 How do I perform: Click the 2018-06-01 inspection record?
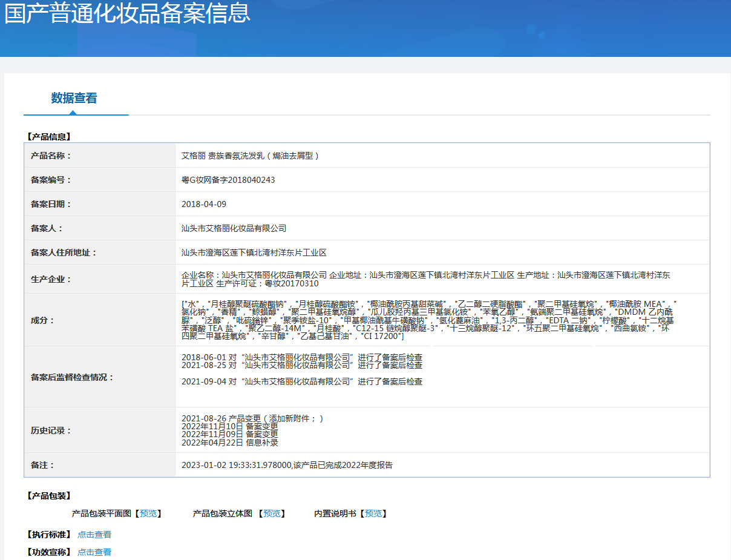[301, 357]
